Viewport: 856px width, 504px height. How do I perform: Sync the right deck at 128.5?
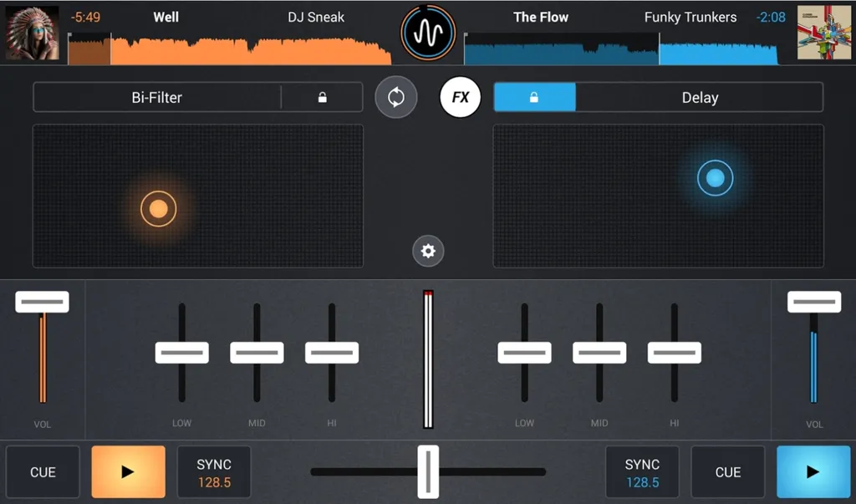click(642, 471)
